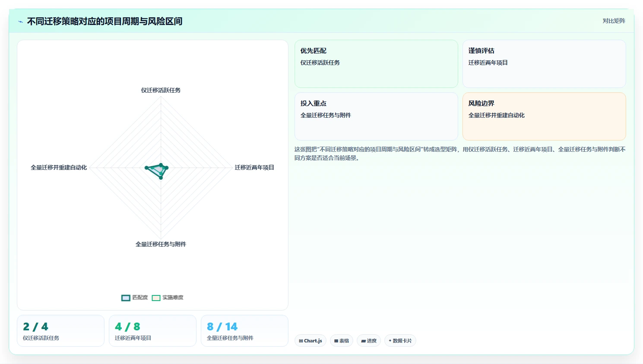The width and height of the screenshot is (643, 364).
Task: Click the 全量迁移任务与附件 caption under 8 / 14
Action: pos(230,338)
